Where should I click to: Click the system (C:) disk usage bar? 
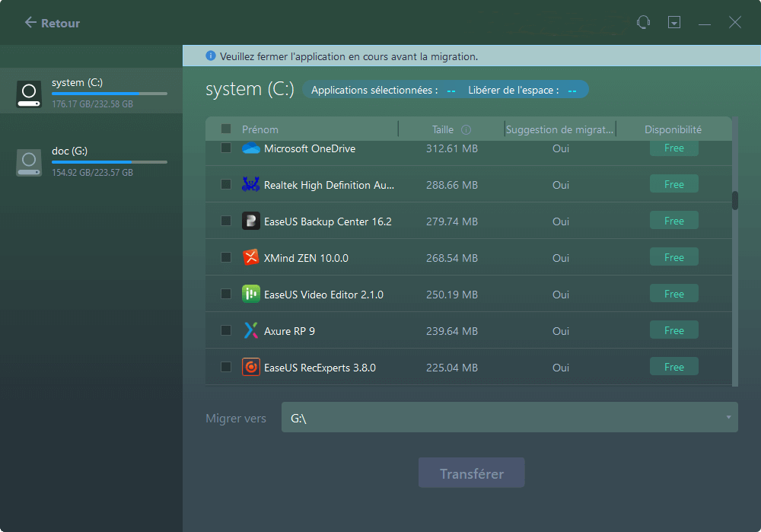click(x=110, y=93)
